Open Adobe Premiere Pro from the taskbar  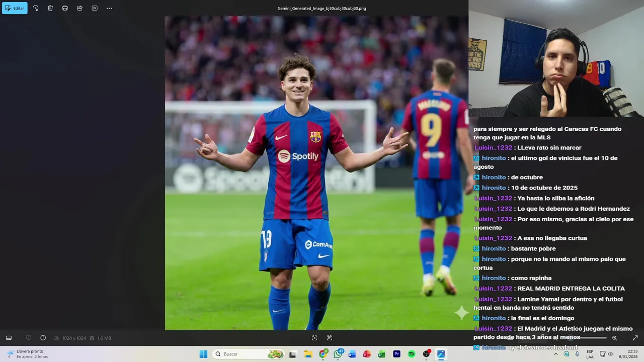(x=396, y=354)
